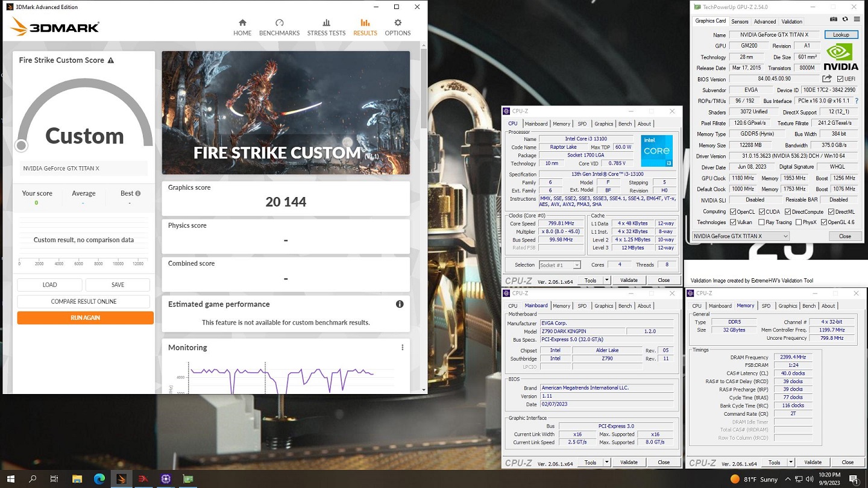Screen dimensions: 868x488
Task: Expand Tools arrow in CPU-Z Memory window
Action: pyautogui.click(x=790, y=462)
